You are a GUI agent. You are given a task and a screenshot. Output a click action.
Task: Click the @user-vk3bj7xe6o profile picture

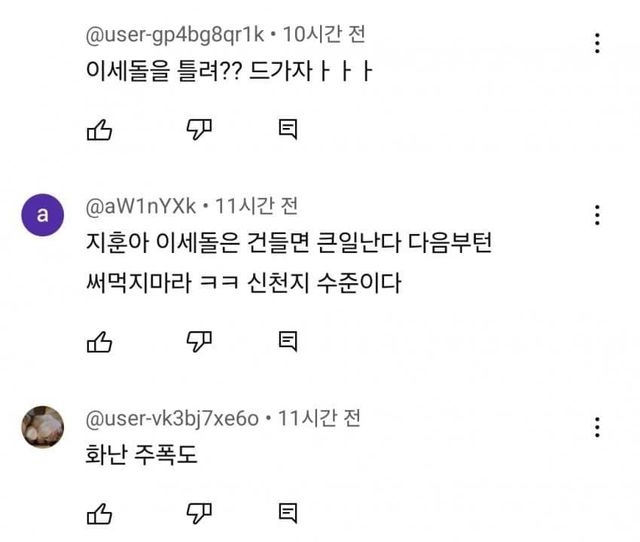pyautogui.click(x=42, y=427)
